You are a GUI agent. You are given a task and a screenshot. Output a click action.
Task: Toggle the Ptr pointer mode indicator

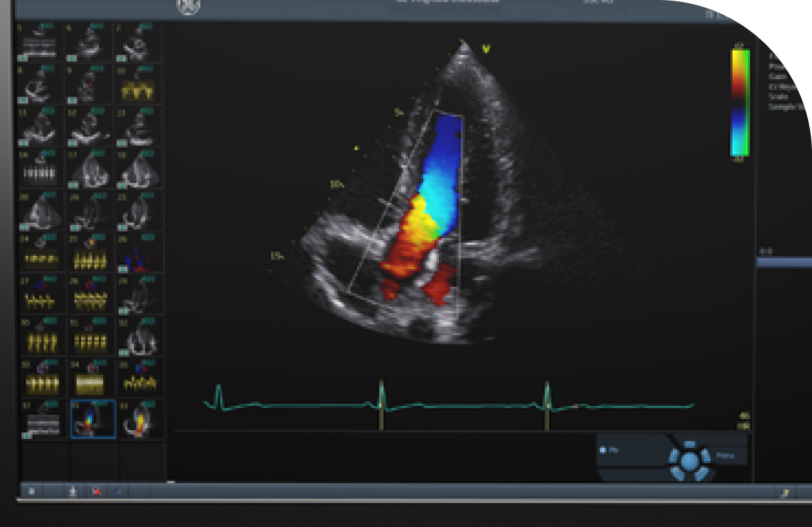click(x=603, y=450)
